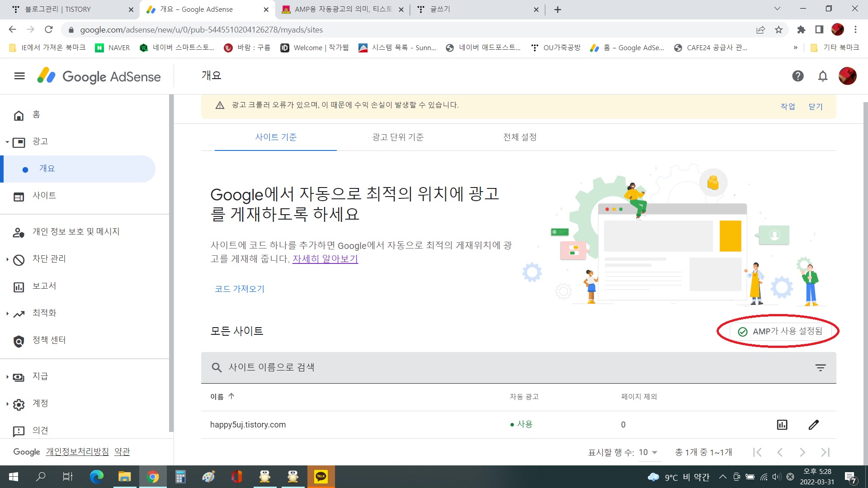The image size is (868, 488).
Task: Show more bookmarks with the » chevron
Action: point(795,48)
